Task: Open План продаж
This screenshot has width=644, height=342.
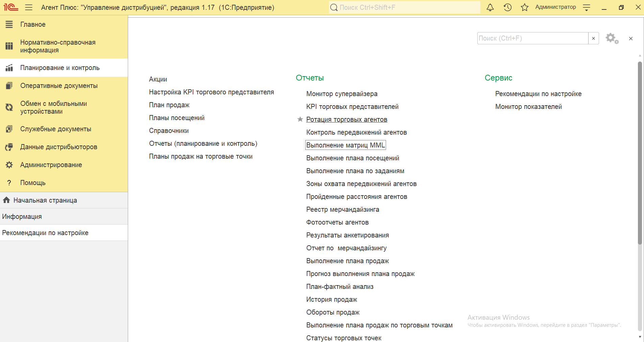Action: (169, 105)
